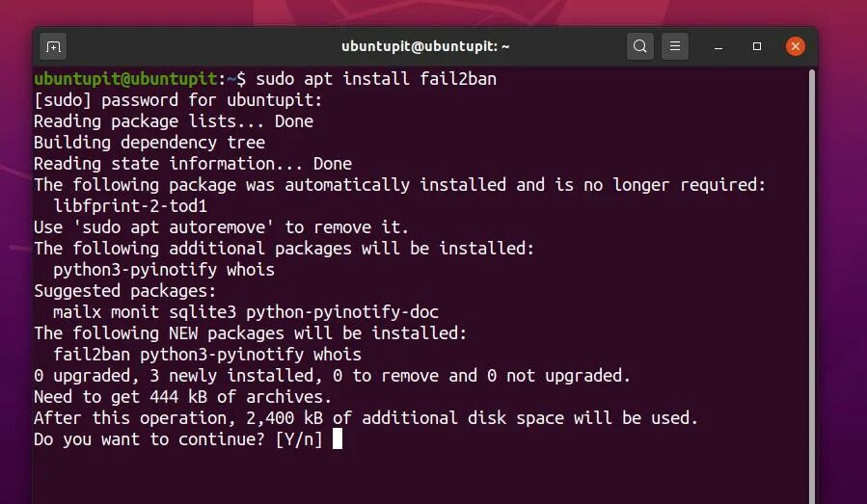Click the search magnifier icon
Image resolution: width=867 pixels, height=504 pixels.
pyautogui.click(x=639, y=45)
